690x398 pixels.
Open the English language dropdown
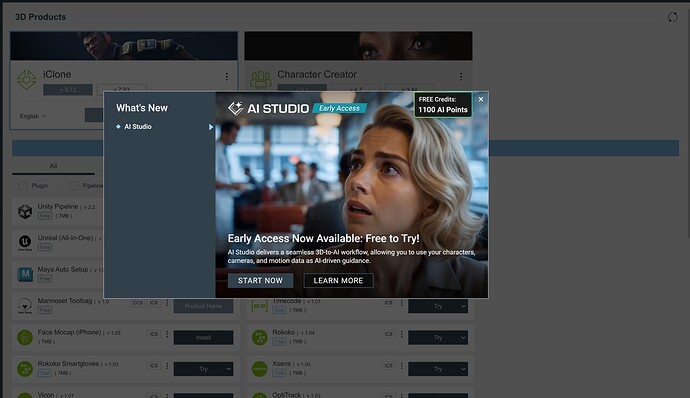[33, 116]
